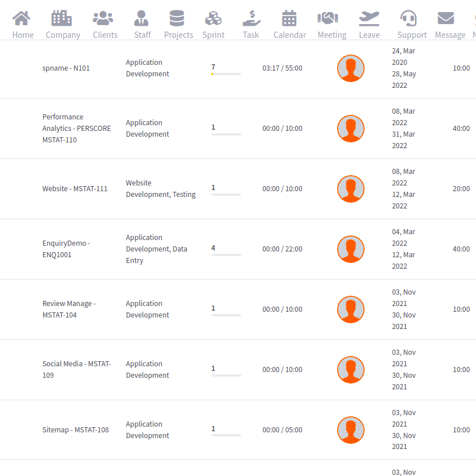
Task: Open the Message envelope icon
Action: pyautogui.click(x=446, y=19)
